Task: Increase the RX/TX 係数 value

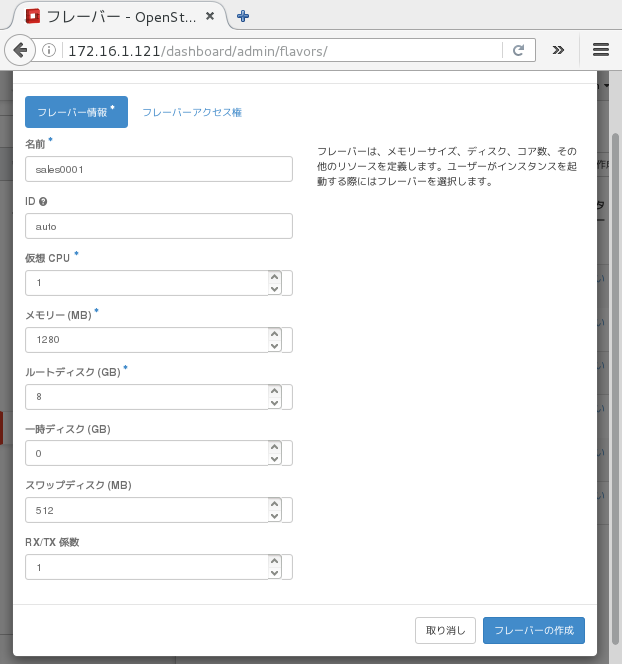Action: [x=274, y=562]
